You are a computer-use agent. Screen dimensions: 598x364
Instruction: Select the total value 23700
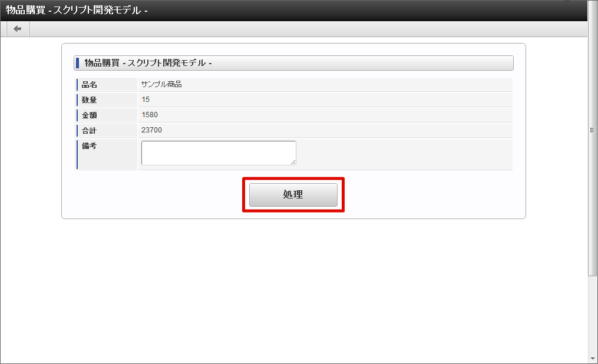(151, 130)
